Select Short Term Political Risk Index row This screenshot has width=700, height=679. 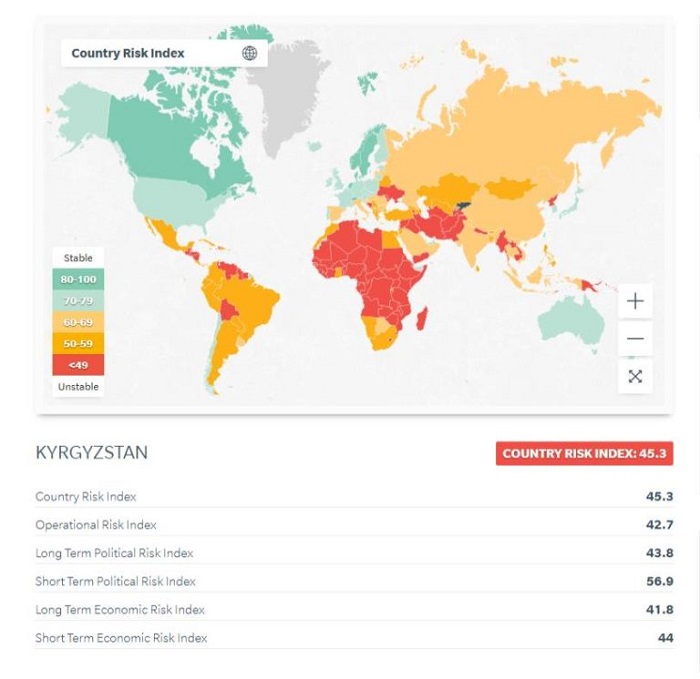pyautogui.click(x=115, y=581)
